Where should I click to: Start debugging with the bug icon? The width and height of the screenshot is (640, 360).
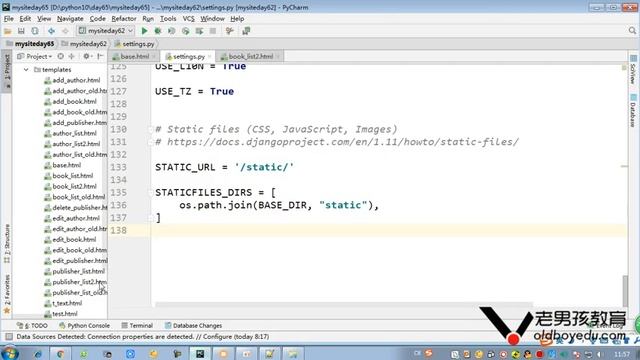tap(158, 31)
